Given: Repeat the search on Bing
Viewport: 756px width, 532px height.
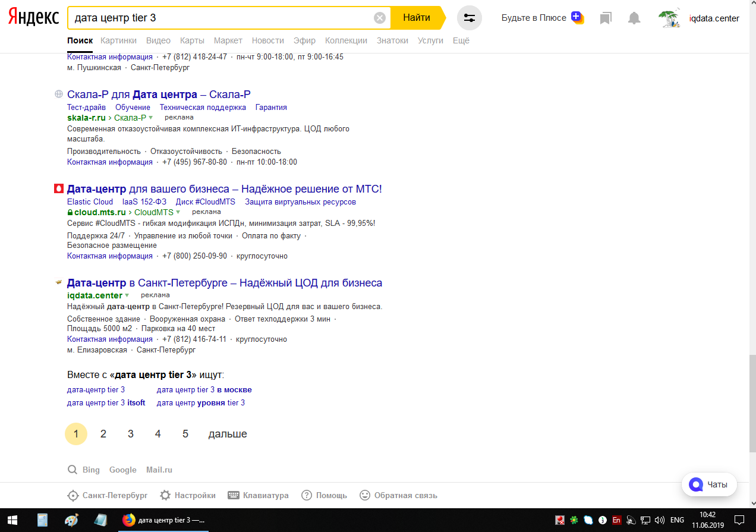Looking at the screenshot, I should click(x=91, y=470).
